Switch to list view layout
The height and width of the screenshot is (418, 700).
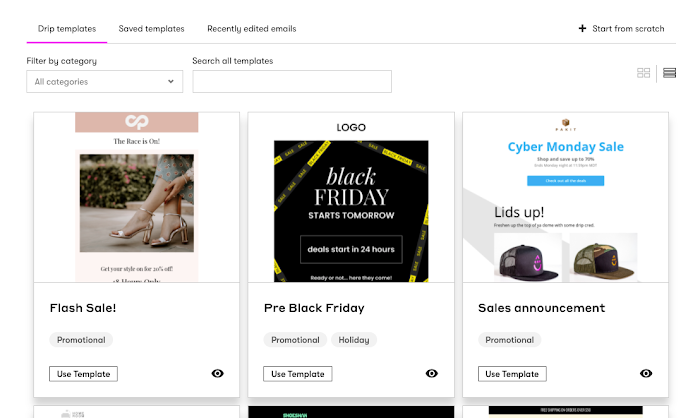pos(670,73)
